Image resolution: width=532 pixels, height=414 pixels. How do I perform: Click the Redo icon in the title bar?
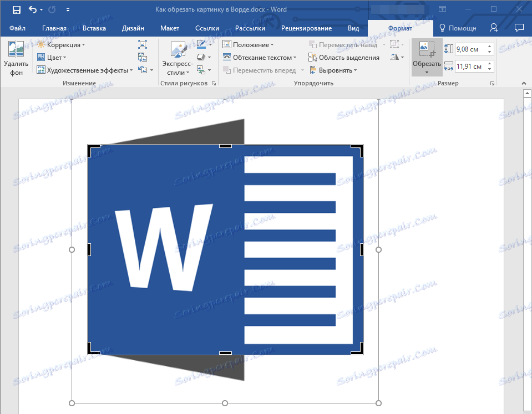click(52, 10)
